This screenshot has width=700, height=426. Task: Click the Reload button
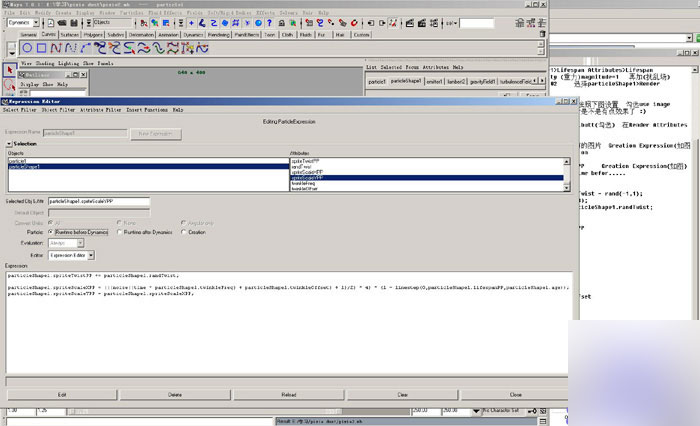tap(289, 395)
